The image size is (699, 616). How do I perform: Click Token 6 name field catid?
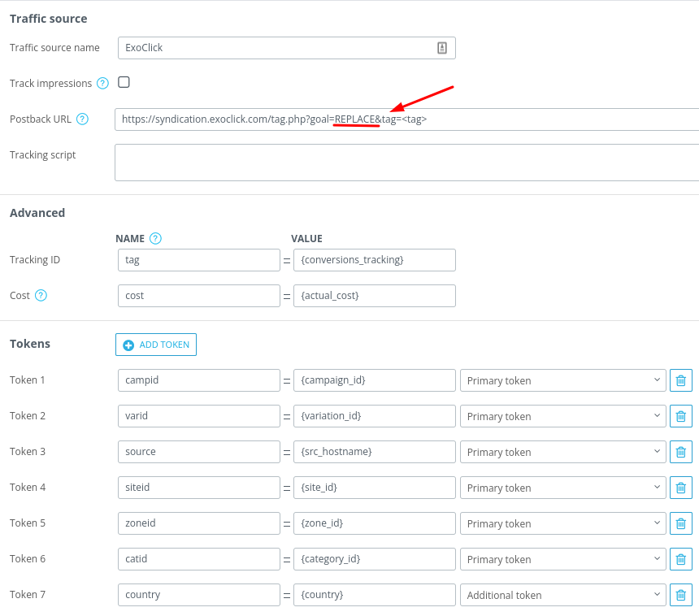(x=198, y=559)
